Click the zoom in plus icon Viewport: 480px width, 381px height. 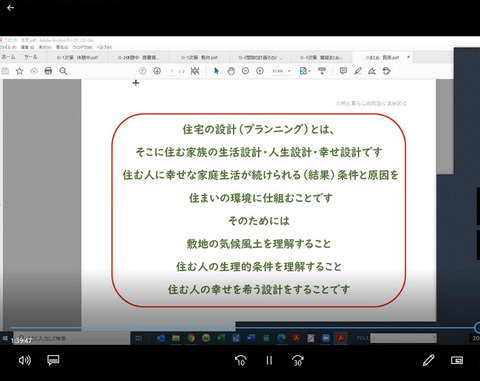(x=260, y=71)
